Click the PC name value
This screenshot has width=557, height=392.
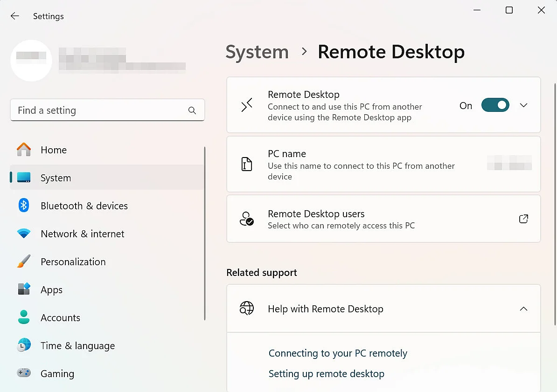(x=509, y=163)
